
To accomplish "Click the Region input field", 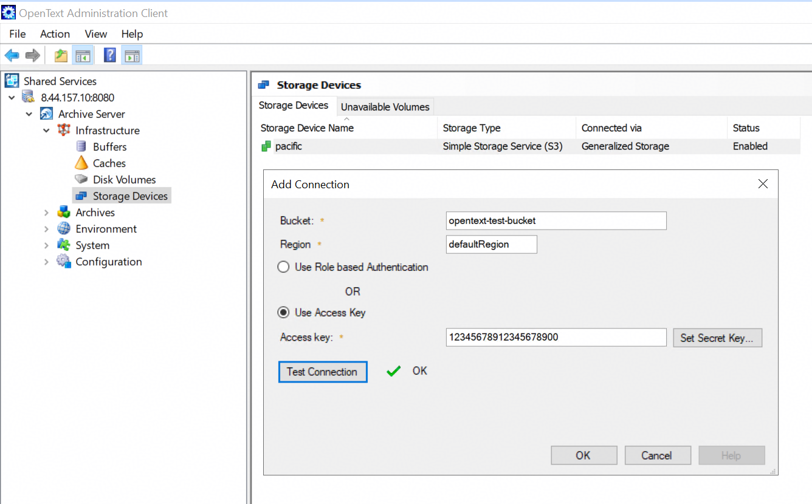I will point(492,244).
